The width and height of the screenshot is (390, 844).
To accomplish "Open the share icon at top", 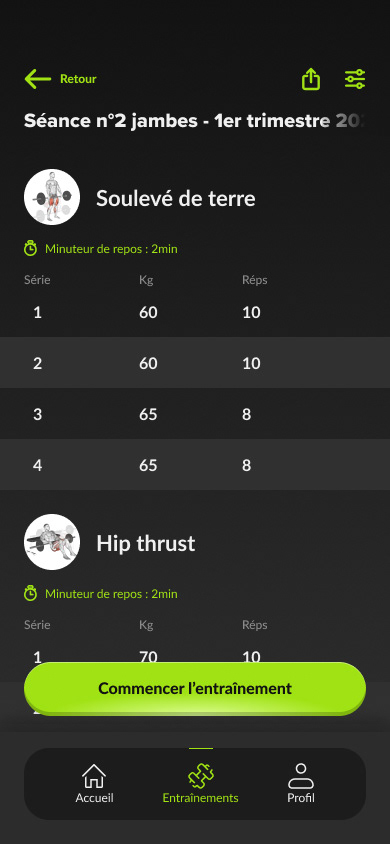I will pyautogui.click(x=311, y=79).
